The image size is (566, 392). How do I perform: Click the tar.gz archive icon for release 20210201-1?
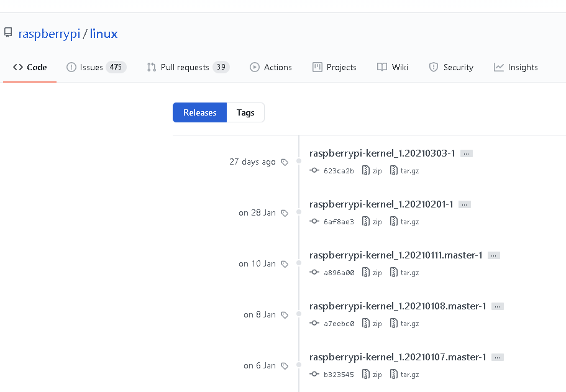pos(394,221)
